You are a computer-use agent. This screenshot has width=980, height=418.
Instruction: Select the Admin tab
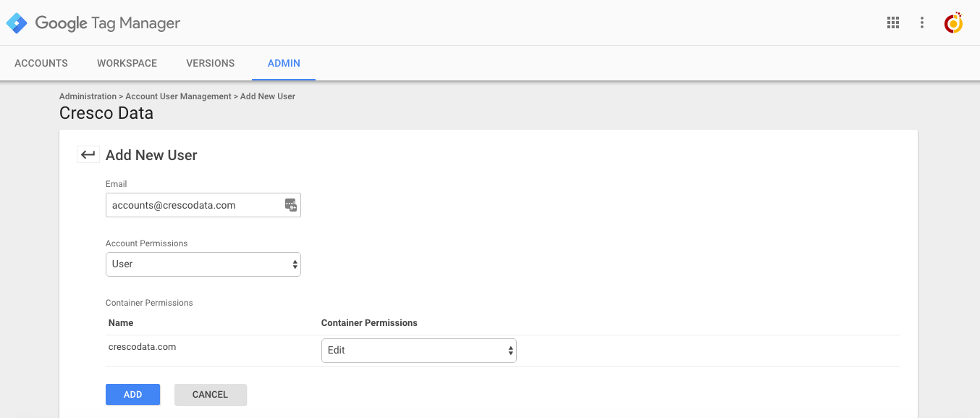(284, 63)
